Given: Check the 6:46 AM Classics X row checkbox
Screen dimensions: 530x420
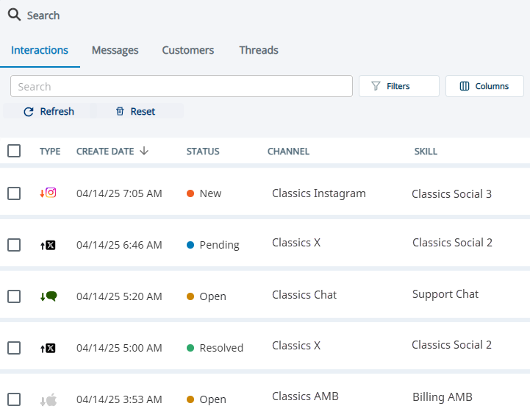Looking at the screenshot, I should [x=14, y=245].
